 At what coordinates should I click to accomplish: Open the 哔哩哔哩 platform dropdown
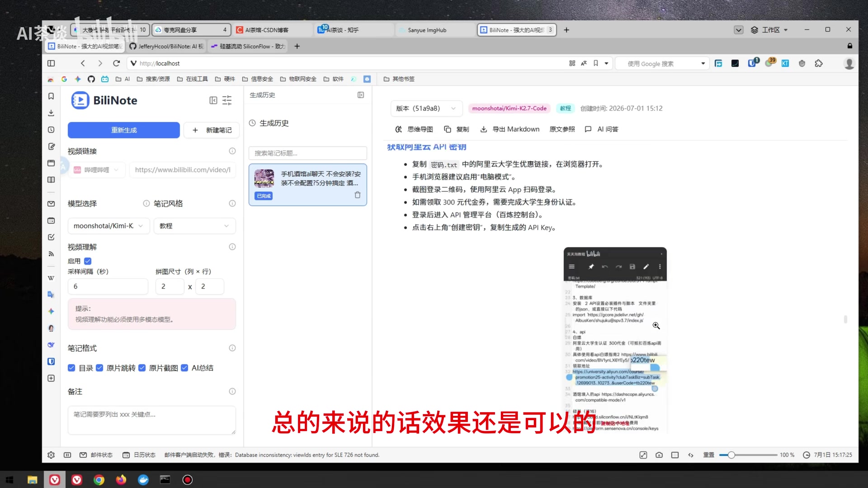(x=96, y=170)
